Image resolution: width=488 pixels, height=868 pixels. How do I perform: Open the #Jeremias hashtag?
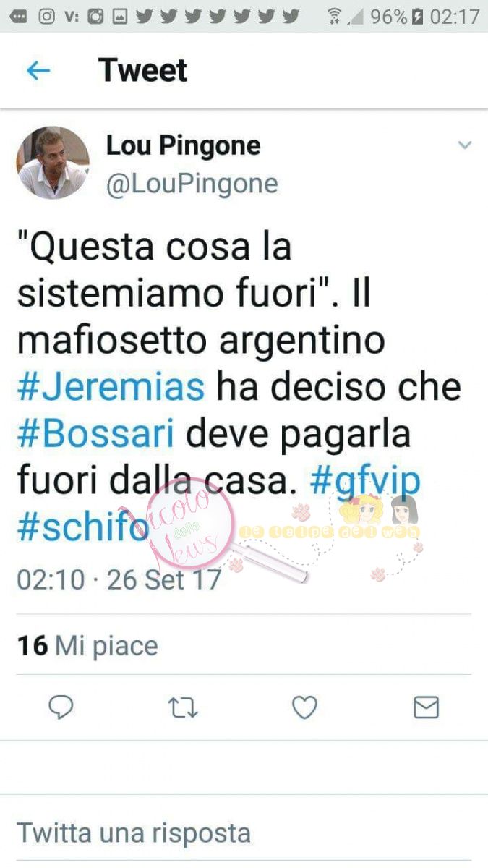[111, 387]
